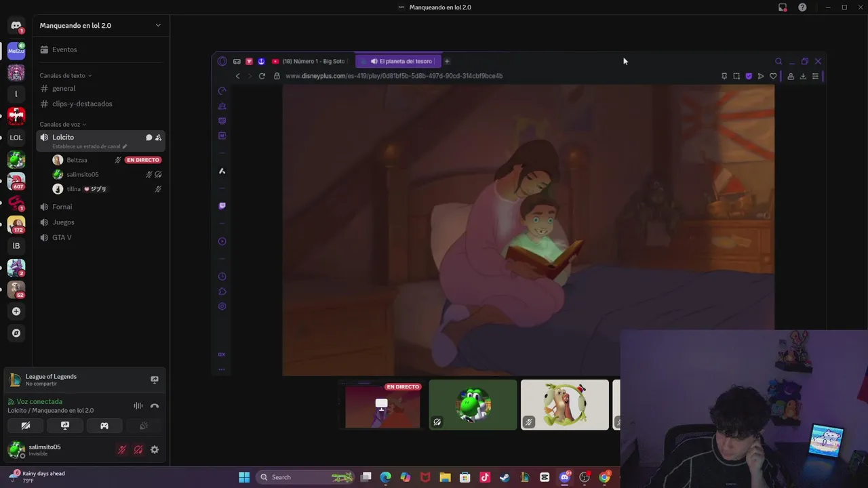Open the IB server in the server list
The image size is (868, 488).
(x=16, y=246)
